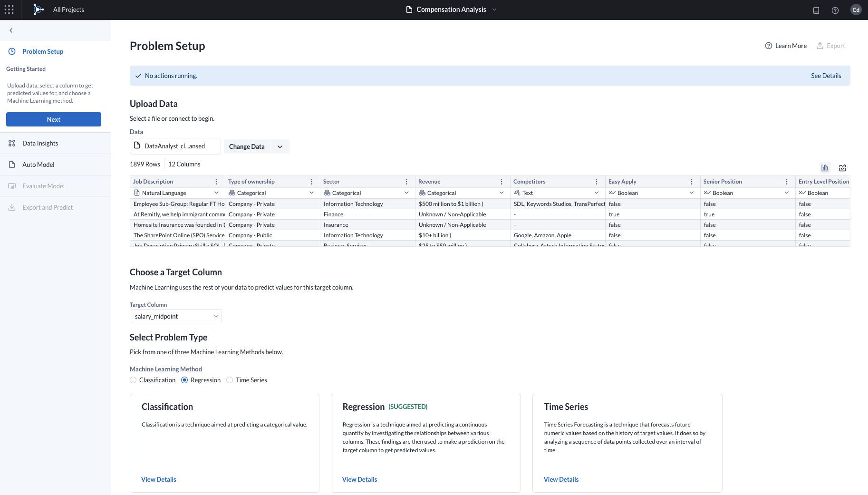Click the edit data pencil icon
The height and width of the screenshot is (495, 868).
coord(843,168)
